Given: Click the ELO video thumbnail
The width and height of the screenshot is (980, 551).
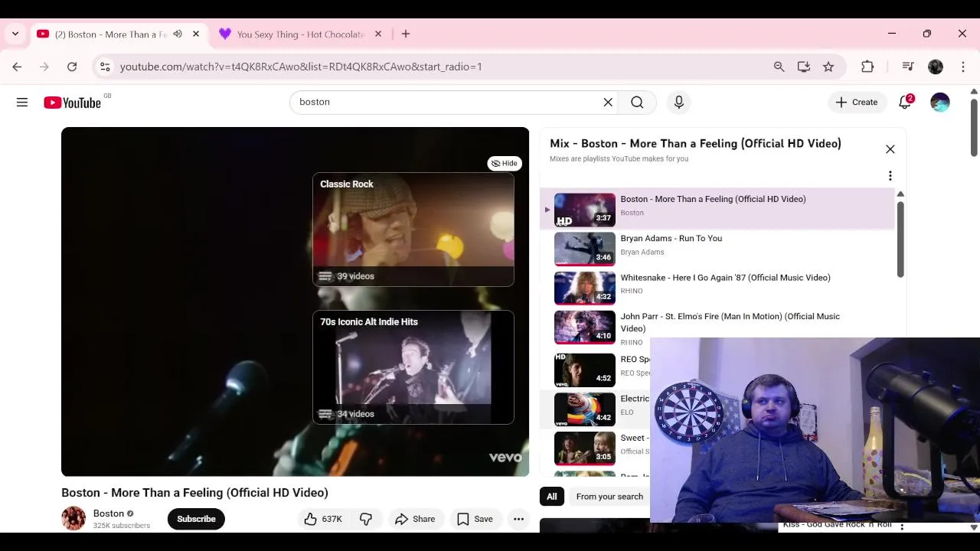Looking at the screenshot, I should click(585, 409).
